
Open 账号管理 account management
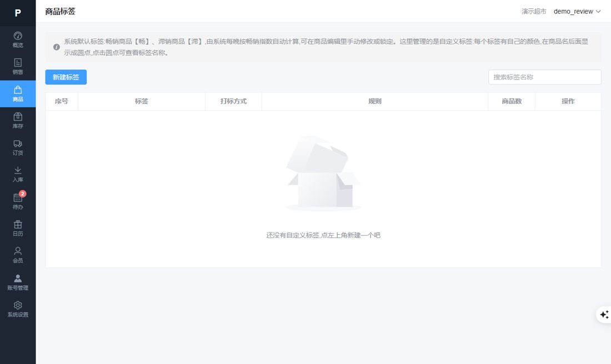pyautogui.click(x=18, y=282)
